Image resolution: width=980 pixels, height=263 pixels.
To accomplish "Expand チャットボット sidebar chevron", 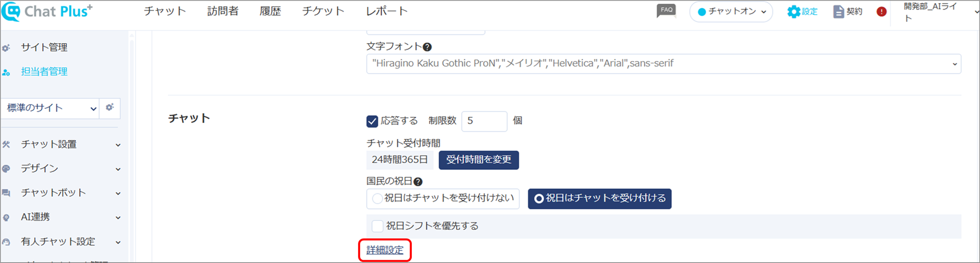I will click(x=118, y=193).
